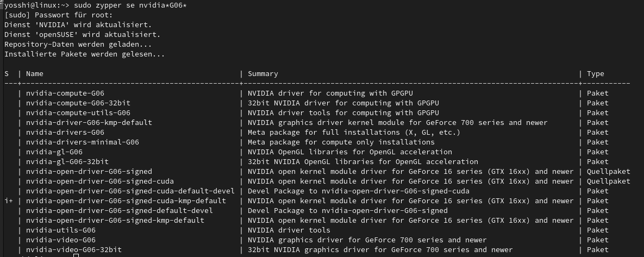Image resolution: width=644 pixels, height=257 pixels.
Task: Click 'Paket' type in nvidia-video-G06-32bit row
Action: tap(598, 249)
